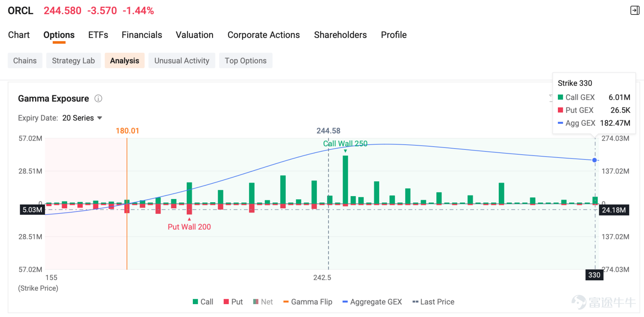Toggle Aggregate GEX line in legend
Screen dimensions: 644x317
372,302
